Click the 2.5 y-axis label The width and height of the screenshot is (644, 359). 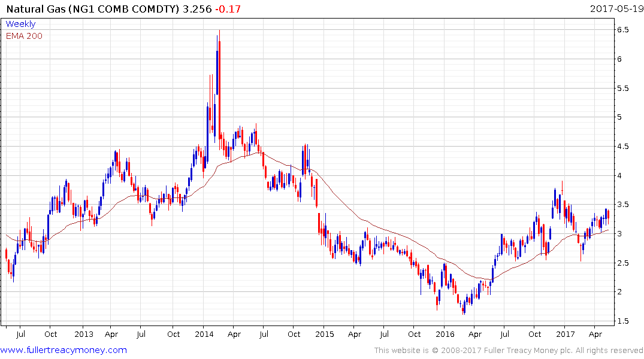click(x=622, y=263)
